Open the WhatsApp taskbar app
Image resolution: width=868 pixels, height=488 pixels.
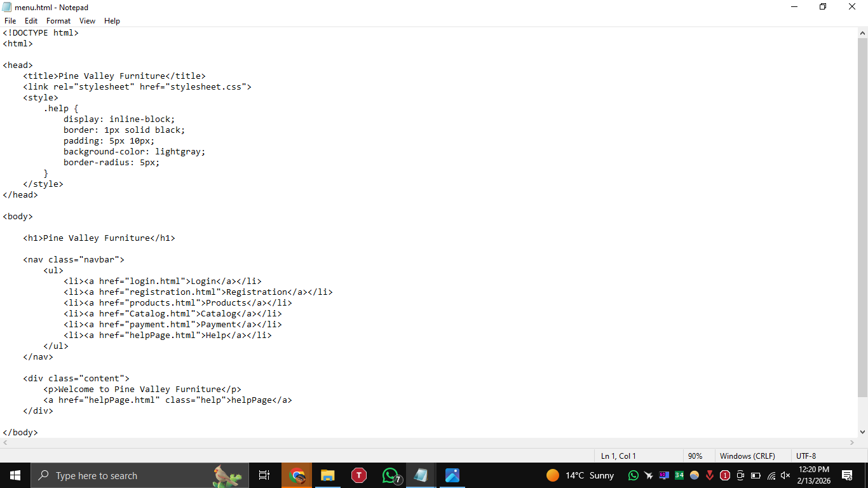[390, 475]
